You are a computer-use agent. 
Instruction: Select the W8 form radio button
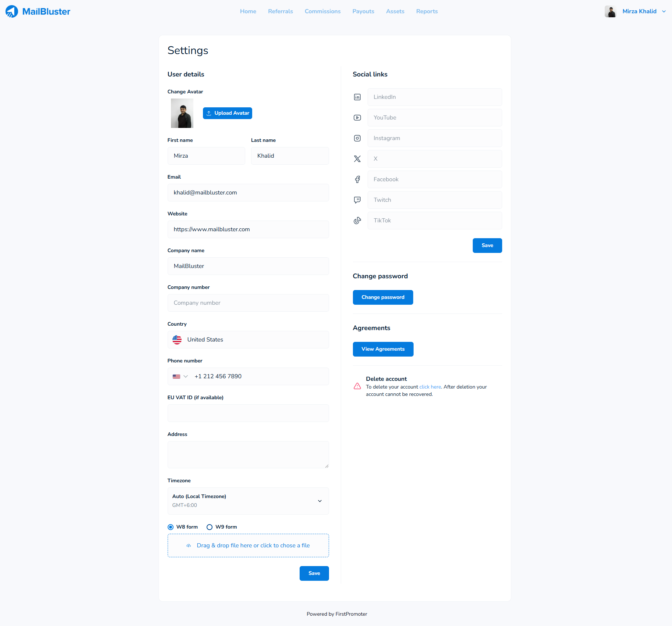171,527
